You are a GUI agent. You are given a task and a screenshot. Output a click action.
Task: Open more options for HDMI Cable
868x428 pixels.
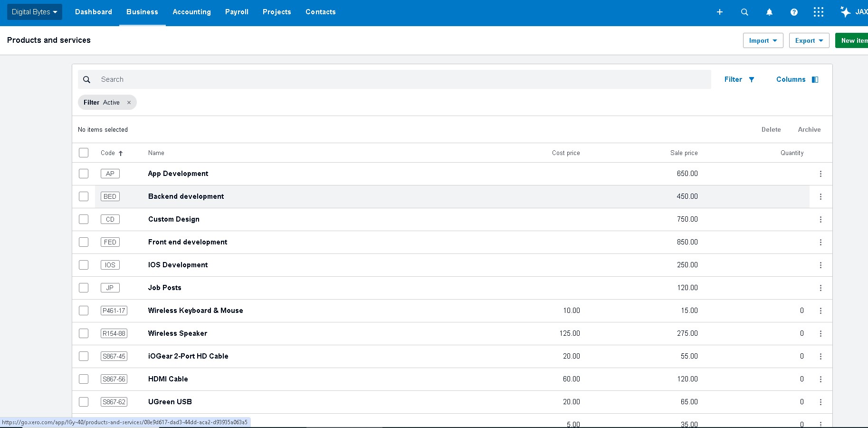tap(820, 379)
